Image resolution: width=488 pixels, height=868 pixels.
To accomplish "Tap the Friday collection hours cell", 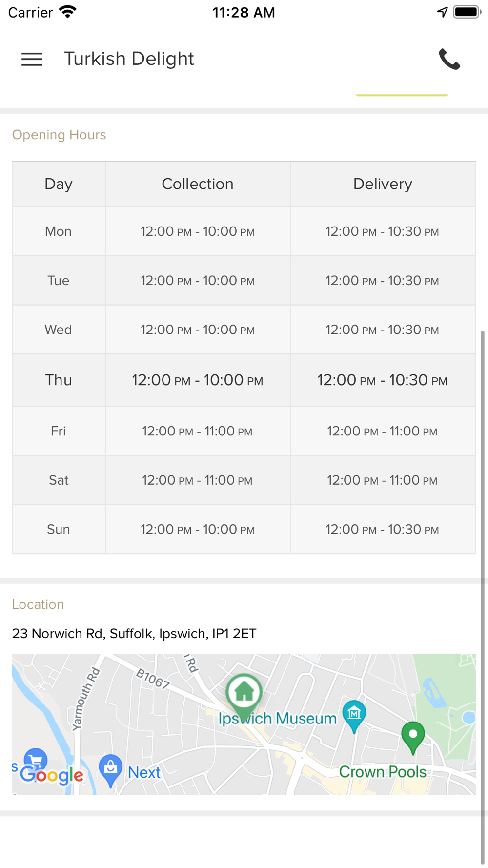I will point(198,431).
